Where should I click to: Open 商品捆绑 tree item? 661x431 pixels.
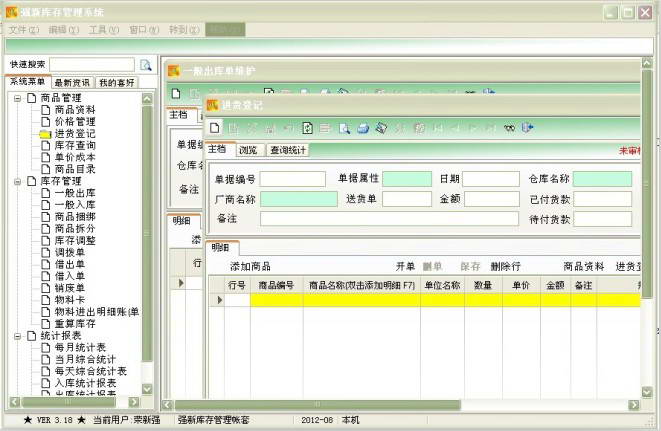coord(75,217)
